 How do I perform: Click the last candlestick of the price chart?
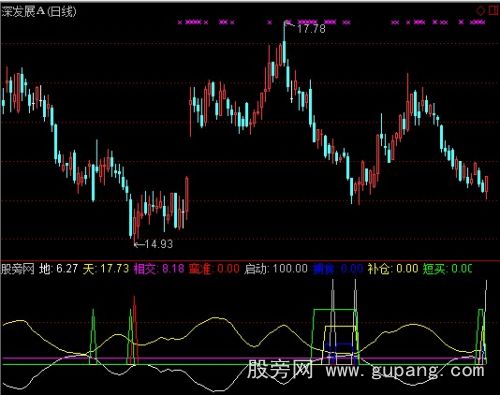487,187
